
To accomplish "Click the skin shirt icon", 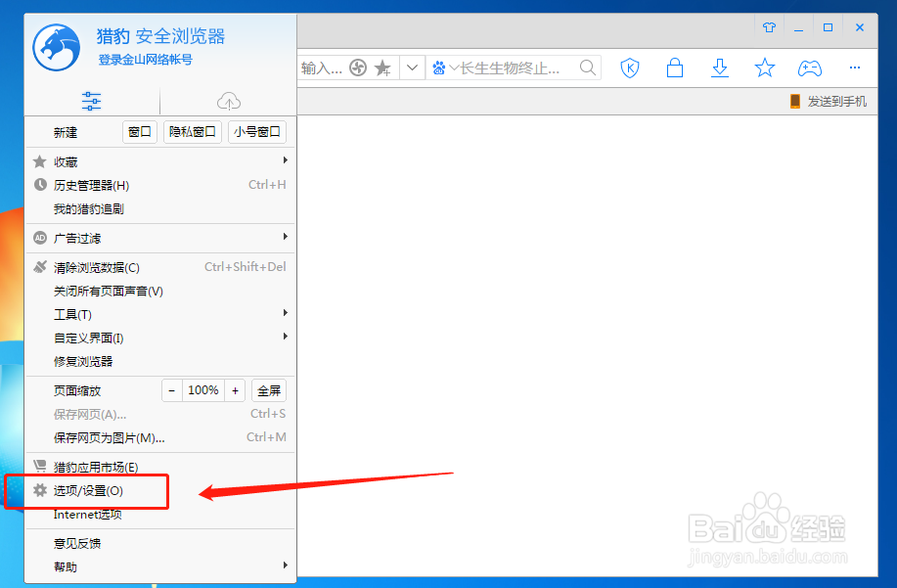I will [x=769, y=26].
